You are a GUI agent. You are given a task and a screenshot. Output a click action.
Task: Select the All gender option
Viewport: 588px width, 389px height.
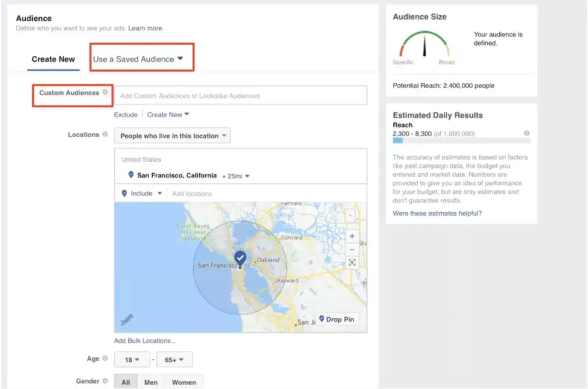[x=126, y=382]
